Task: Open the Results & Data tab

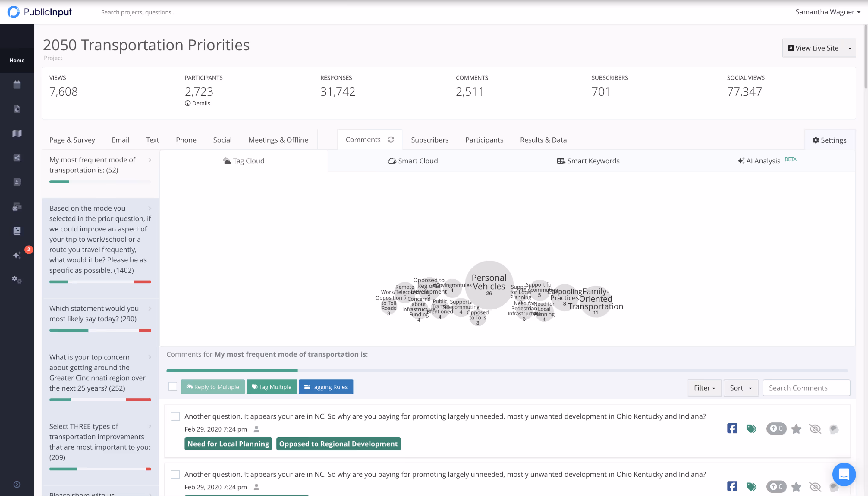Action: click(x=543, y=140)
